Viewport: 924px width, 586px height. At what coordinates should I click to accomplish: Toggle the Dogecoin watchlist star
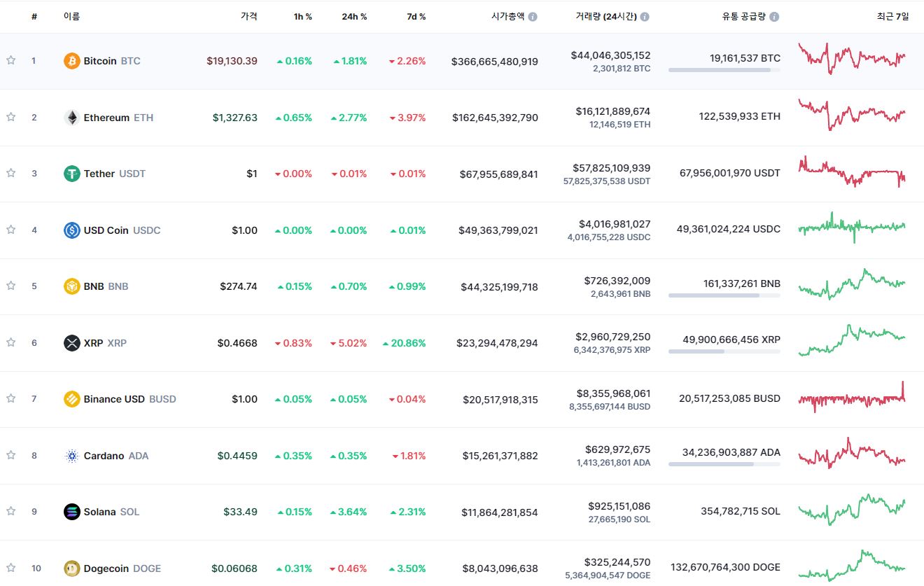[10, 568]
